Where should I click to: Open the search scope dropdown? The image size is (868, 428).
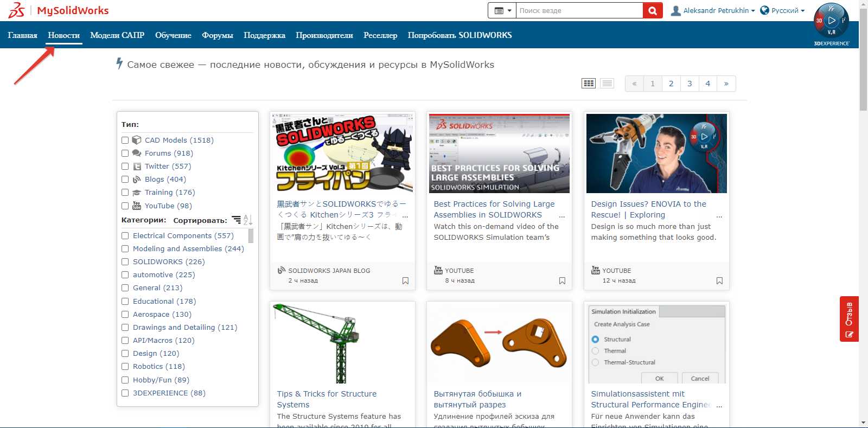[x=502, y=10]
